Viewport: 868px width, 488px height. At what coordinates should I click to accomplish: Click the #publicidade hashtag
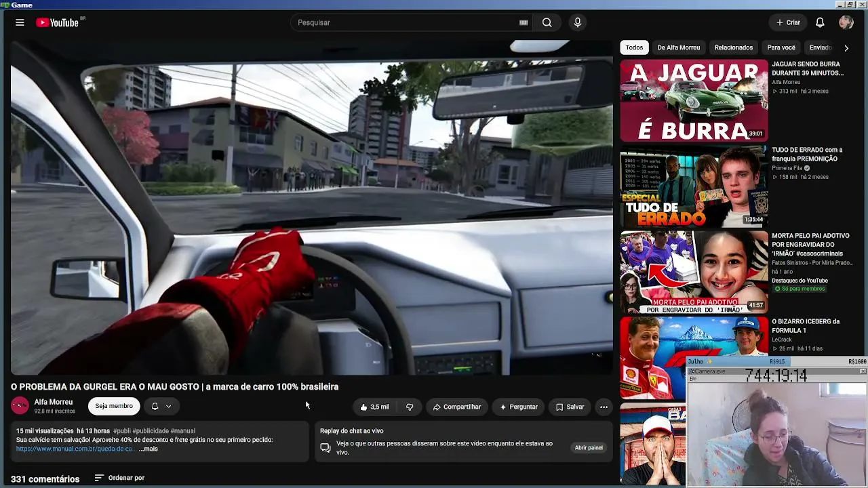[x=150, y=431]
